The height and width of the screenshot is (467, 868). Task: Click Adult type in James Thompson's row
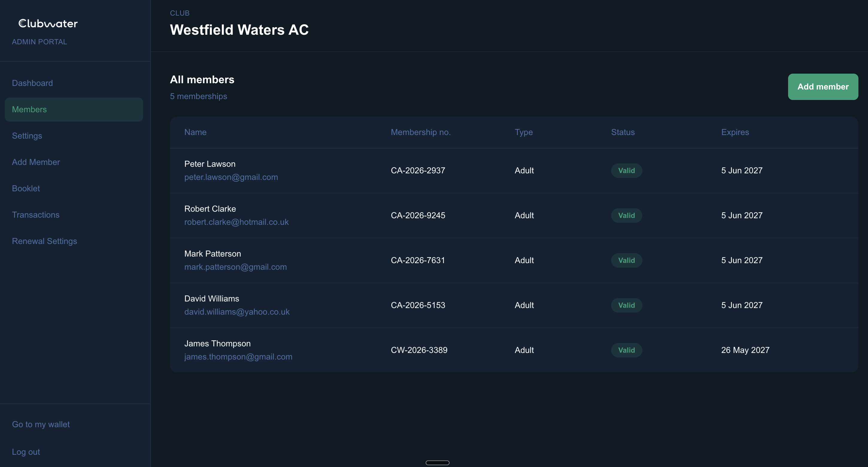pos(524,350)
